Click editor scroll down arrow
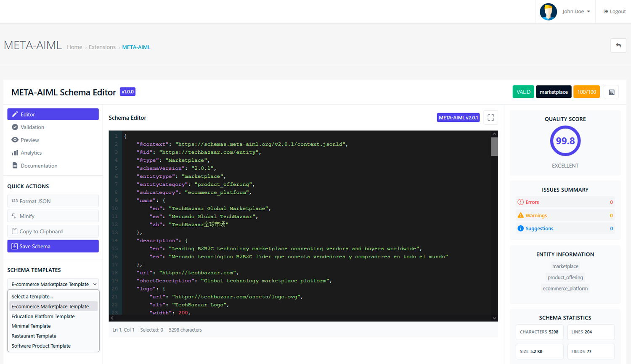Screen dimensions: 631x364 pyautogui.click(x=494, y=318)
